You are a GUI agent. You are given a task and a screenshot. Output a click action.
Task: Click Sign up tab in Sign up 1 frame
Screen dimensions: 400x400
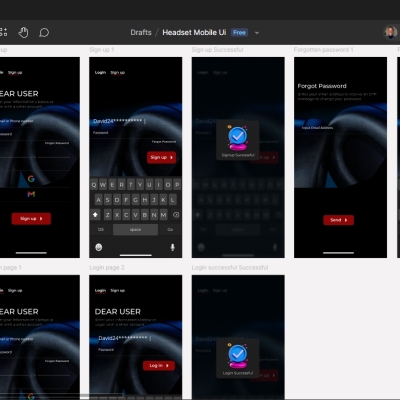pos(117,72)
